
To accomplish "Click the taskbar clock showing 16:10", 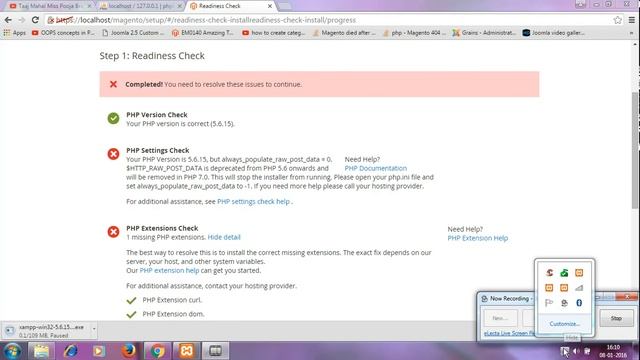I will (x=613, y=351).
